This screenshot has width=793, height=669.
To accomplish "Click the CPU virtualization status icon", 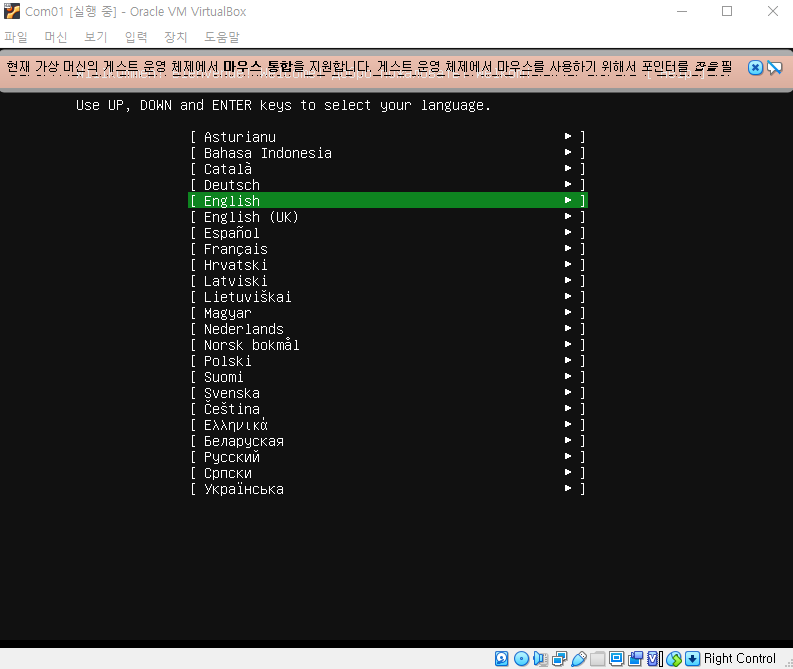I will tap(655, 658).
